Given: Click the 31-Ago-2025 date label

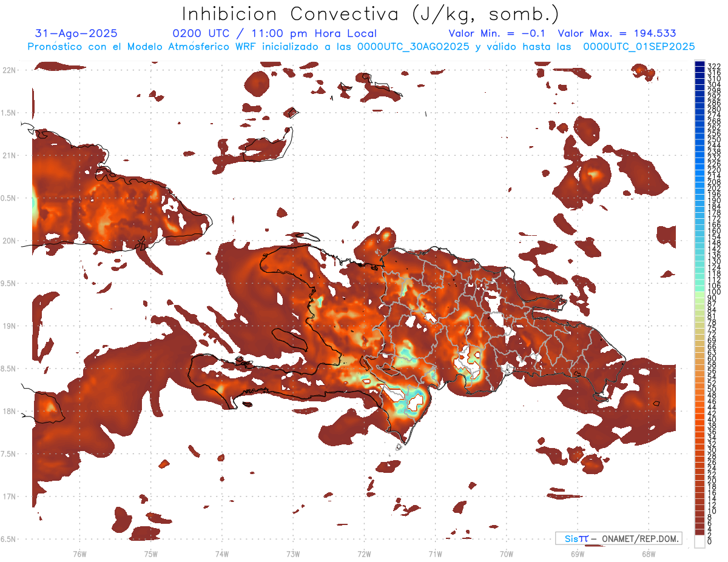Looking at the screenshot, I should tap(76, 33).
